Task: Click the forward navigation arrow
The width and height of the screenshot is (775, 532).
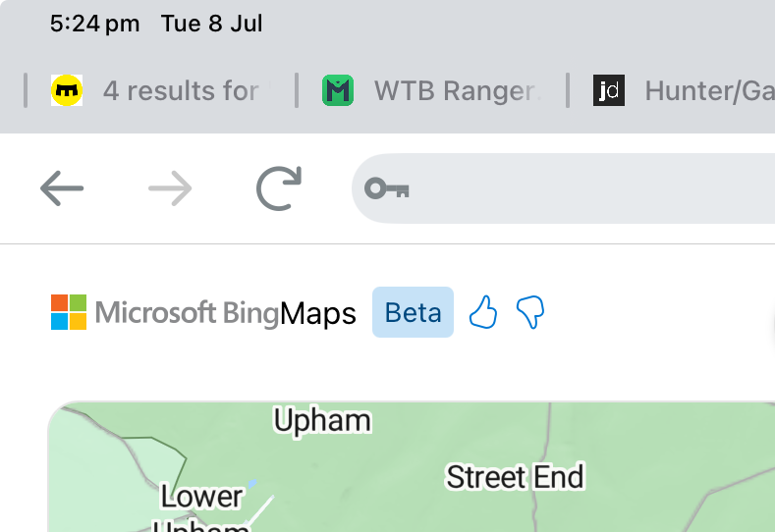Action: 170,188
